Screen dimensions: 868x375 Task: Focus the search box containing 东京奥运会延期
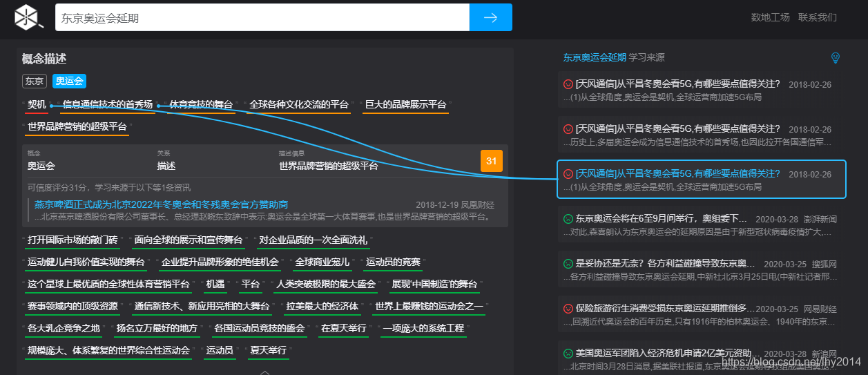tap(262, 18)
